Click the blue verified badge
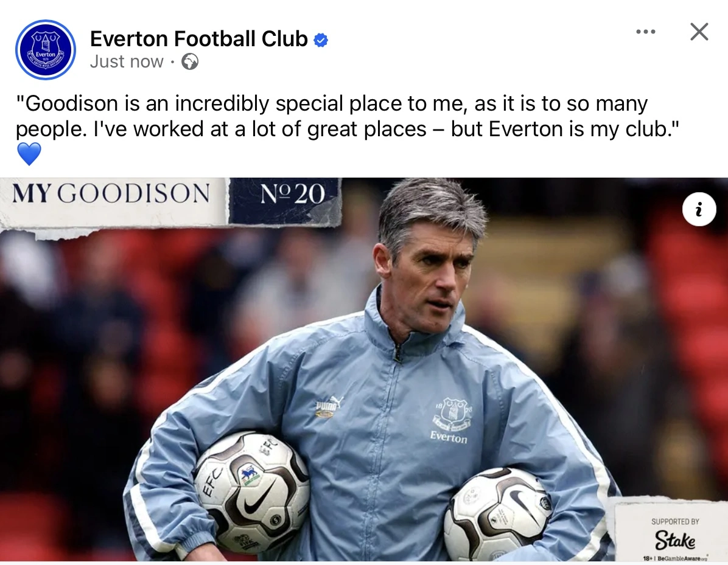Screen dimensions: 728x565 point(321,40)
